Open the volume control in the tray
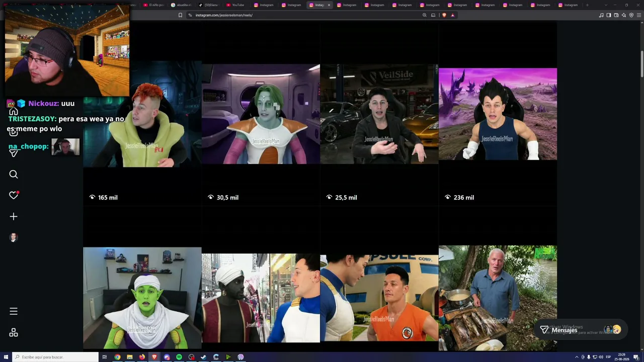 pos(601,357)
